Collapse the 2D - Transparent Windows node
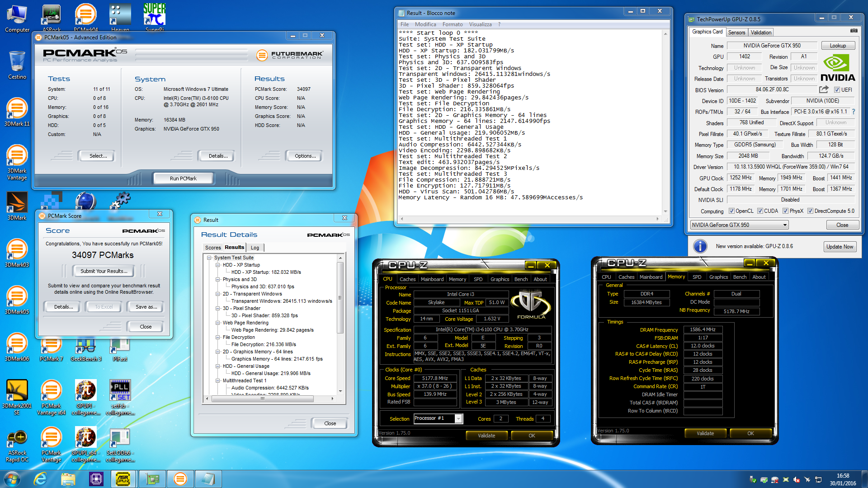The image size is (868, 488). tap(217, 294)
